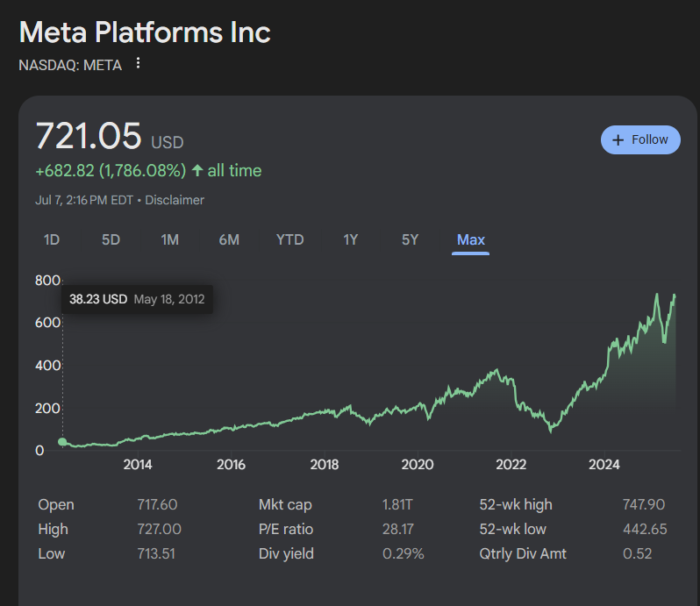This screenshot has width=700, height=606.
Task: Click the Meta Platforms Inc title
Action: point(145,32)
